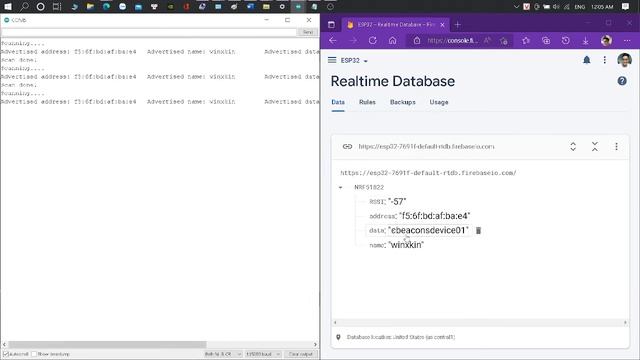Edit the RSSI value "-57"

[397, 202]
